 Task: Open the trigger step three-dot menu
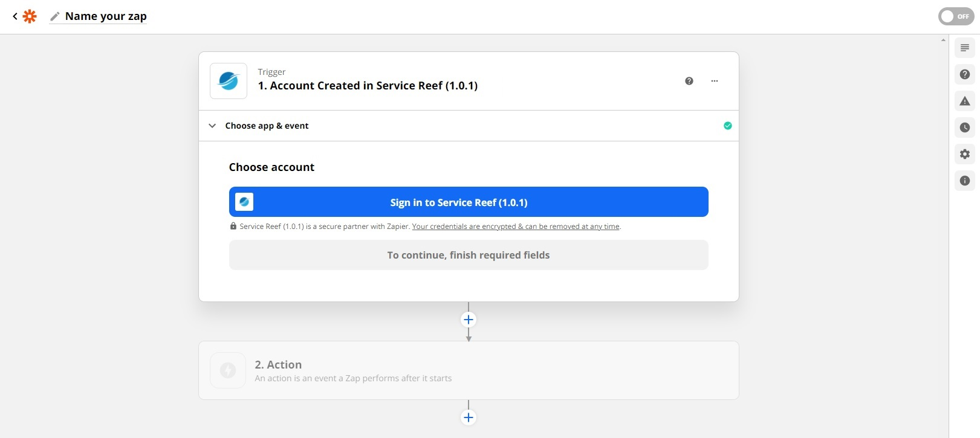click(715, 81)
